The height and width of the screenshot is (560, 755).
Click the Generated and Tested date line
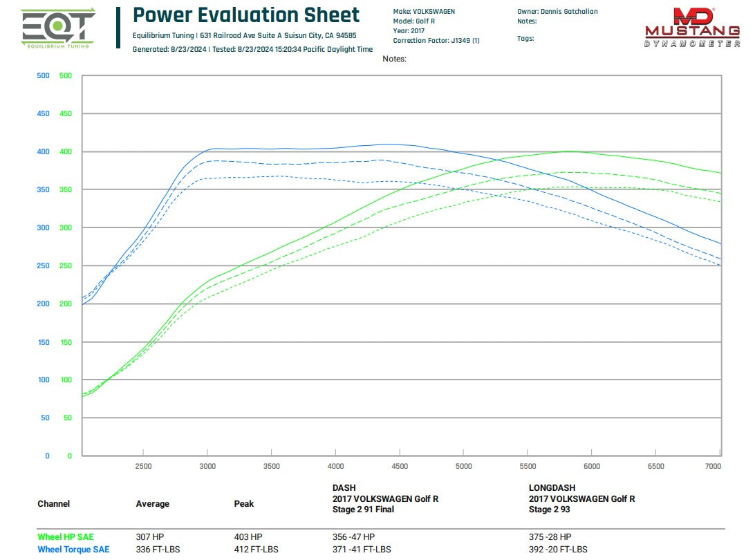[252, 50]
